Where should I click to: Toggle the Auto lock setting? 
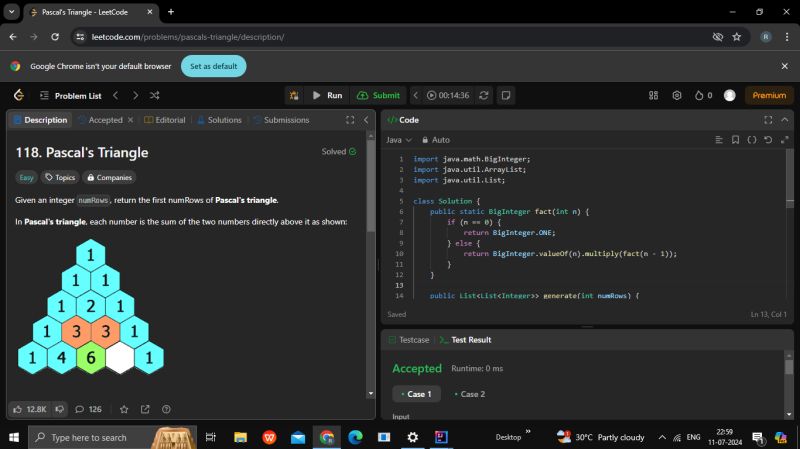click(436, 140)
